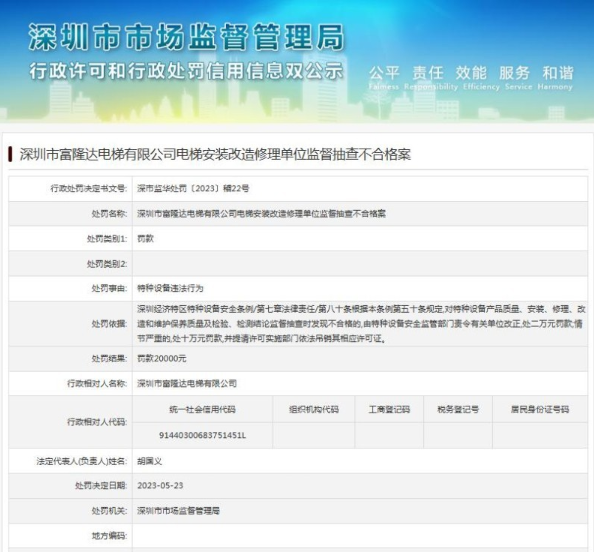Click the 处罚类别1 label
This screenshot has height=552, width=594.
[x=107, y=239]
